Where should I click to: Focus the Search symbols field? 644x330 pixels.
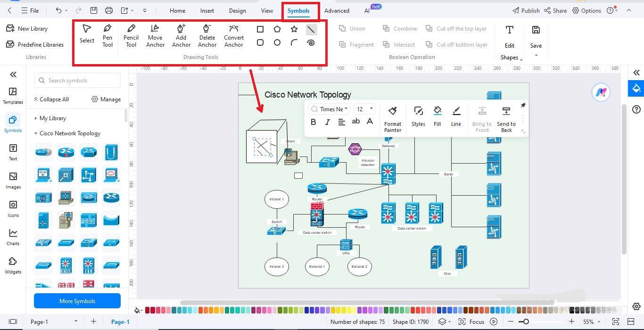[x=77, y=80]
